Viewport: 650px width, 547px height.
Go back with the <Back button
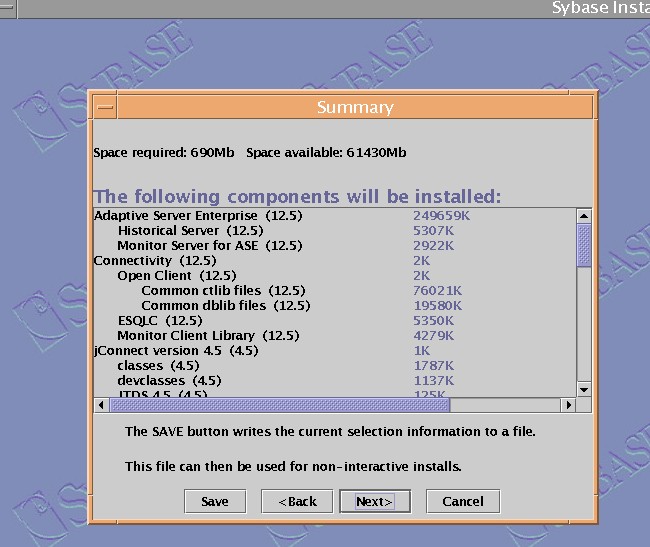pyautogui.click(x=297, y=501)
